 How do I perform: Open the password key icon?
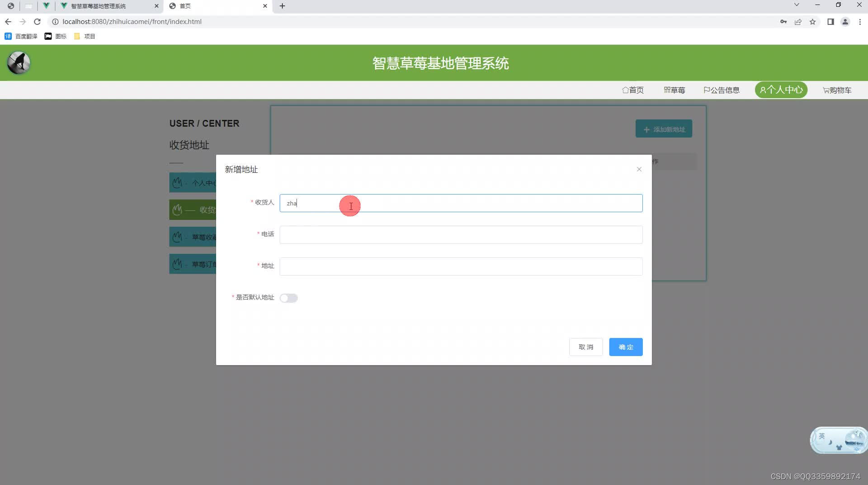(x=783, y=22)
